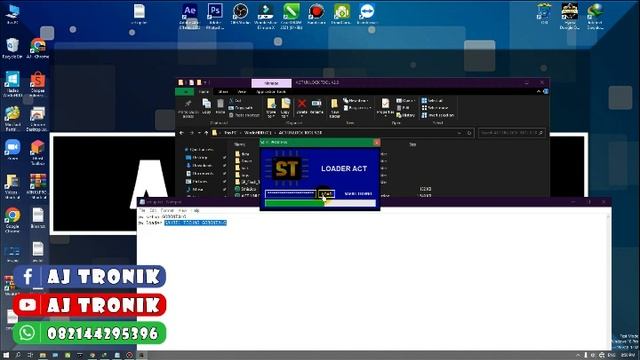Screen dimensions: 640x360
Task: Click the Up arrow in Explorer navigation
Action: [x=206, y=133]
